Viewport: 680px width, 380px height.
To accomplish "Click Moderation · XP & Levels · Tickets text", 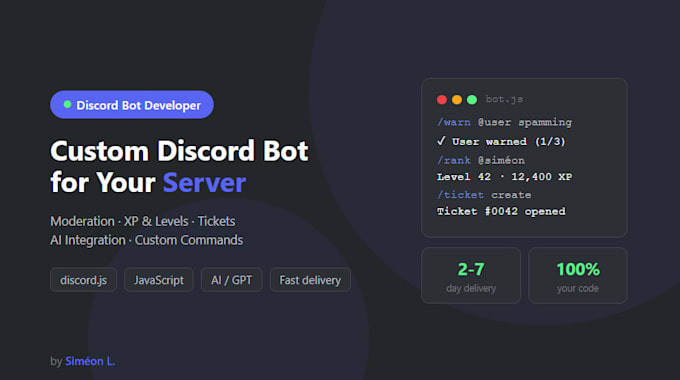I will click(143, 221).
